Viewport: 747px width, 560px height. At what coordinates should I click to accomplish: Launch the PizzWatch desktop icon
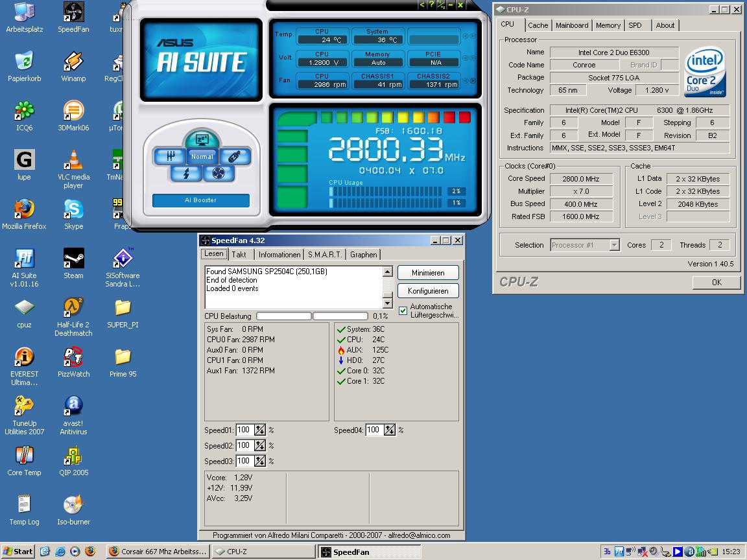tap(73, 362)
